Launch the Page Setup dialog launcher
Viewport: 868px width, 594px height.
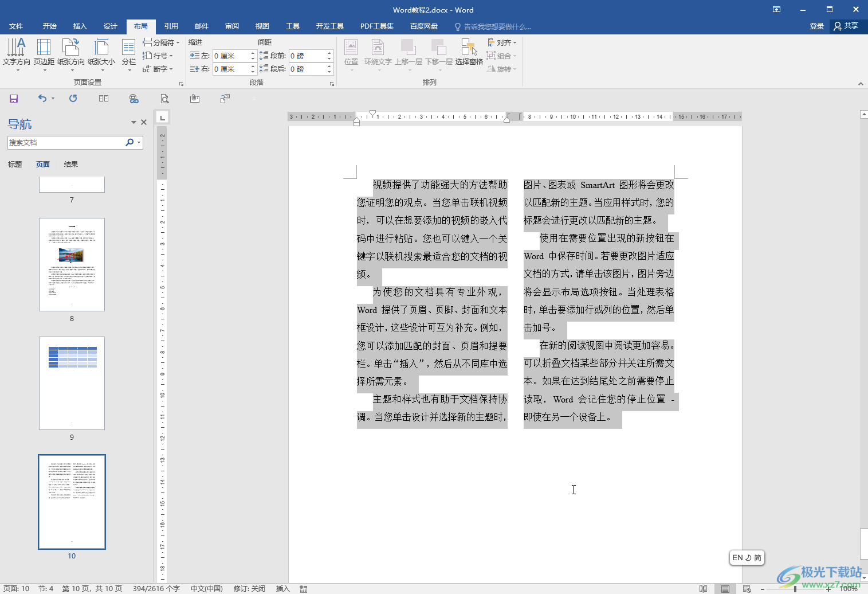[x=182, y=84]
